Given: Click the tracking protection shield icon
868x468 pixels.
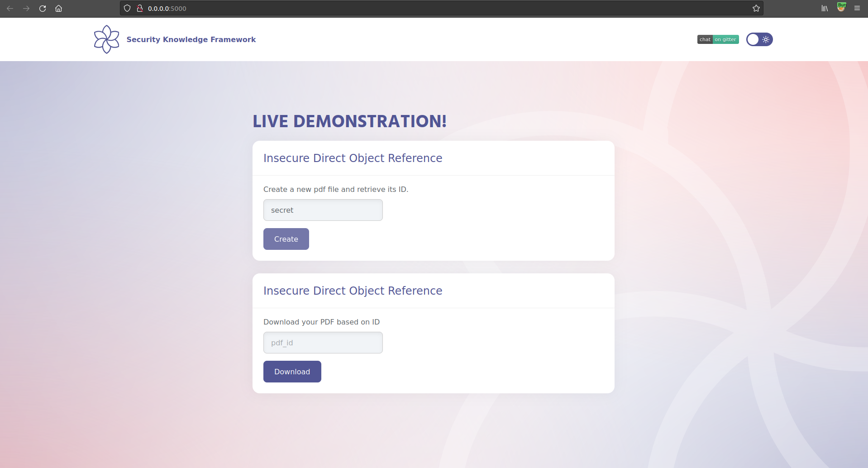Looking at the screenshot, I should (127, 9).
